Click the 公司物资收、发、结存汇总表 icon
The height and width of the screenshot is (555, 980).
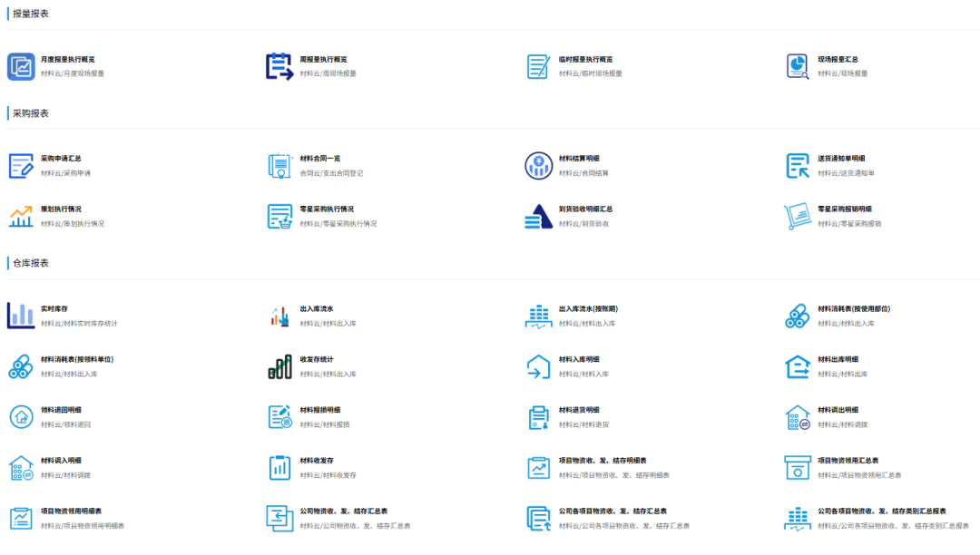pos(279,519)
